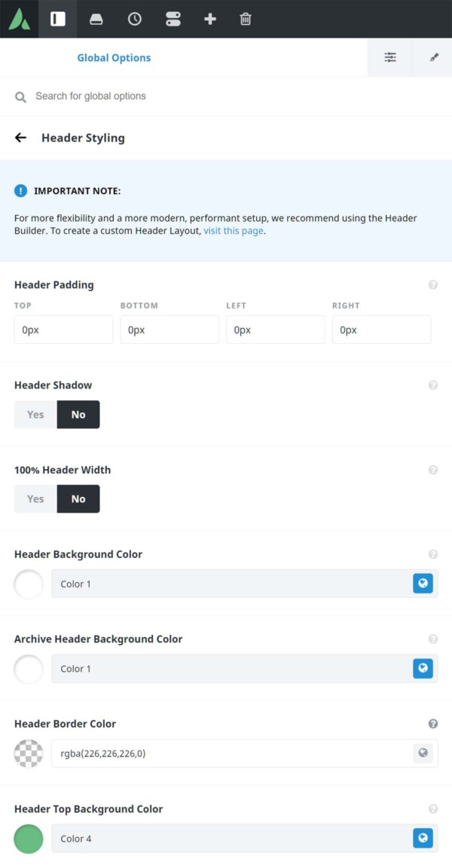This screenshot has height=868, width=452.
Task: Enable Header Shadow by clicking Yes
Action: (x=35, y=414)
